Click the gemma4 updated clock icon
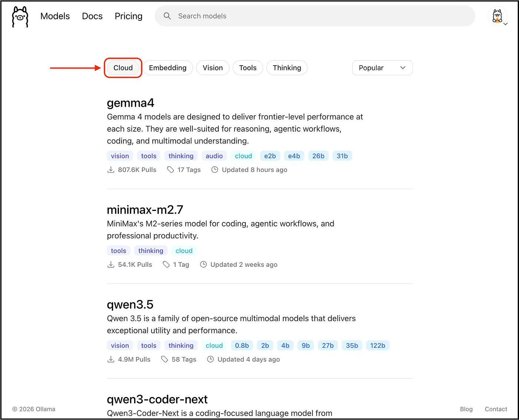The width and height of the screenshot is (519, 420). click(215, 170)
